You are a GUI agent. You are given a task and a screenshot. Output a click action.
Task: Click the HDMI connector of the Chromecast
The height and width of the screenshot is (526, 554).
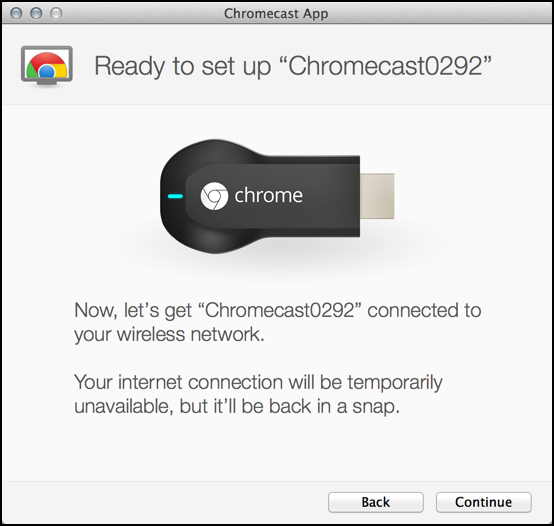tap(377, 196)
